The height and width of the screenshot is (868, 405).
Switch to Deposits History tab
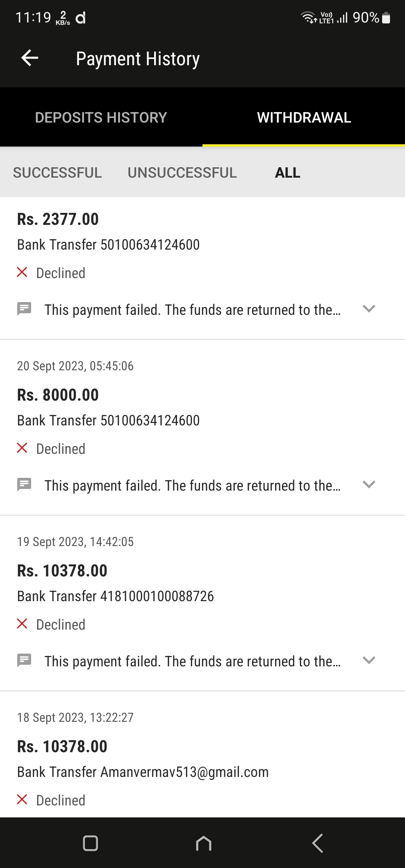point(101,118)
